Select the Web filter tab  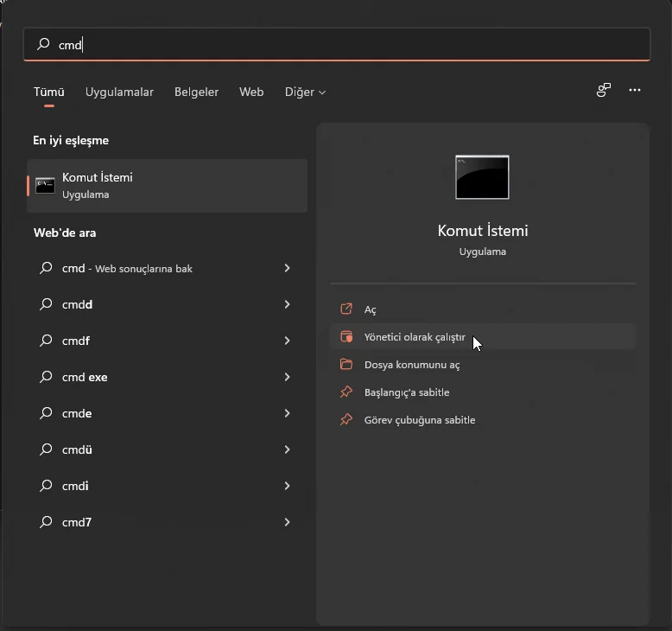click(251, 92)
